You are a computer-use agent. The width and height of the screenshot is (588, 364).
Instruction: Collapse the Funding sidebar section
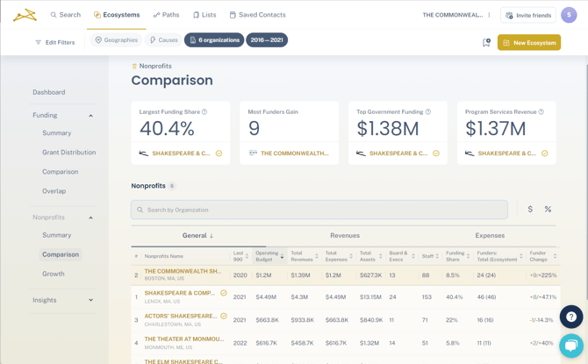point(90,116)
